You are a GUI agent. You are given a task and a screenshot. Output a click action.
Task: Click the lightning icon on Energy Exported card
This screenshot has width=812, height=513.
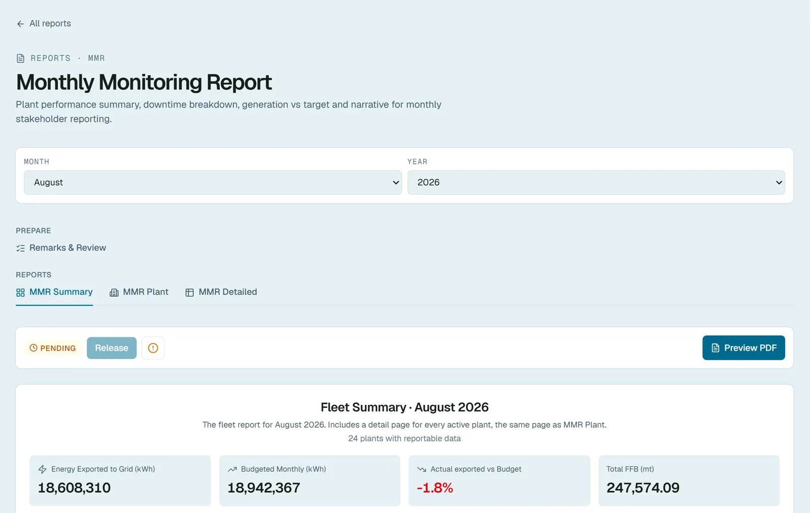click(x=43, y=469)
